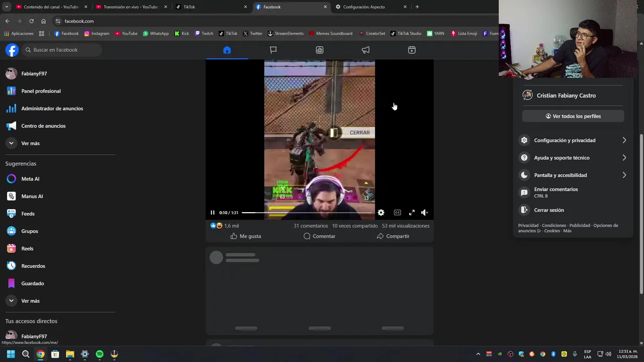This screenshot has height=362, width=644.
Task: Switch to the TikTok browser tab
Action: (211, 7)
